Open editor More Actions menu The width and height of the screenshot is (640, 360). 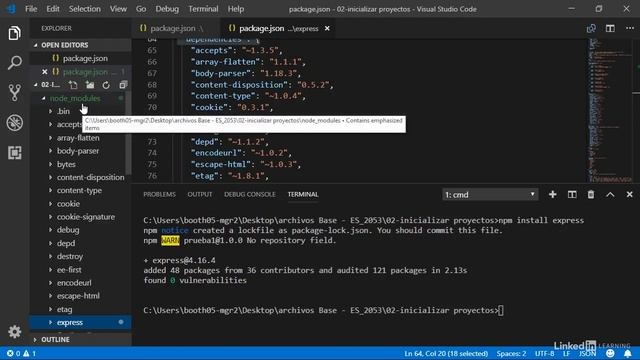[630, 28]
